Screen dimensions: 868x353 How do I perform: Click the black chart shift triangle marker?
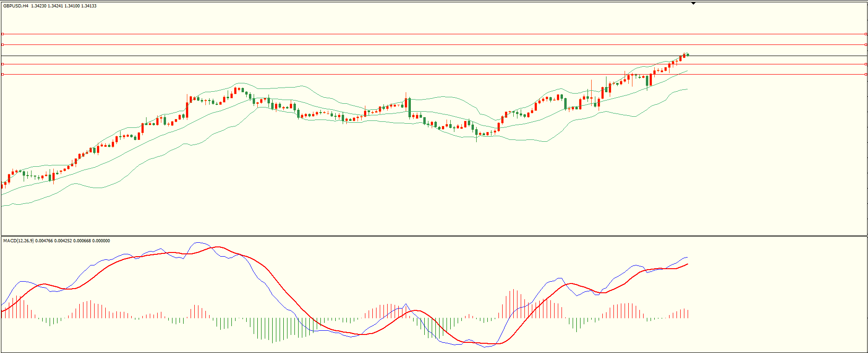[693, 3]
